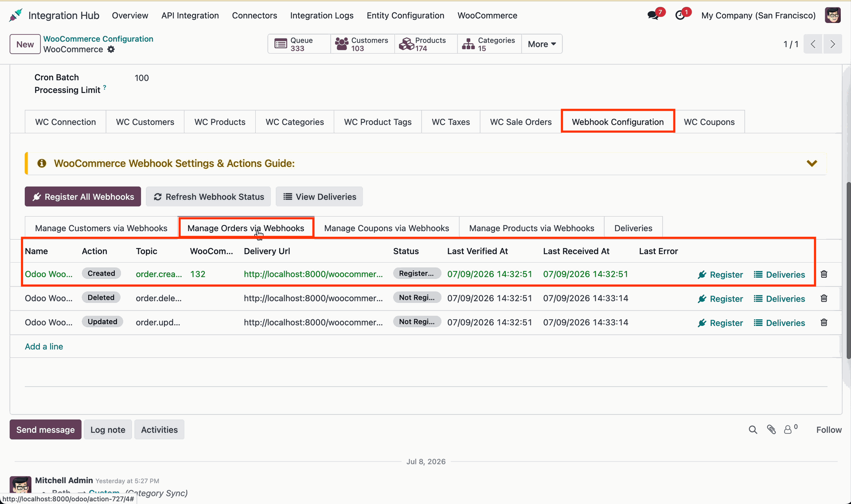851x504 pixels.
Task: Click the Follow button
Action: pyautogui.click(x=829, y=430)
